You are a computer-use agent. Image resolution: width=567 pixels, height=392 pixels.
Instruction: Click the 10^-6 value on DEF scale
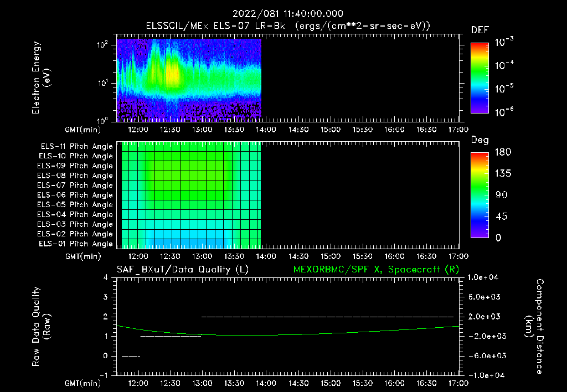(504, 112)
